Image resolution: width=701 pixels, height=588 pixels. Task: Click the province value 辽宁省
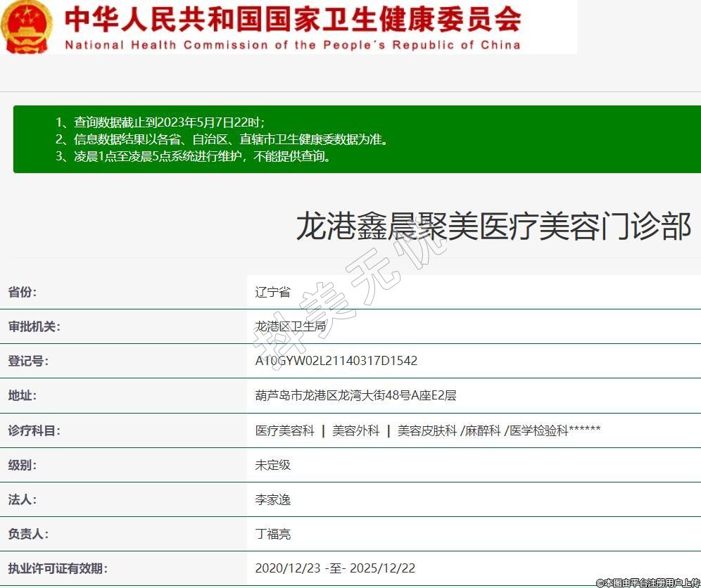click(272, 293)
